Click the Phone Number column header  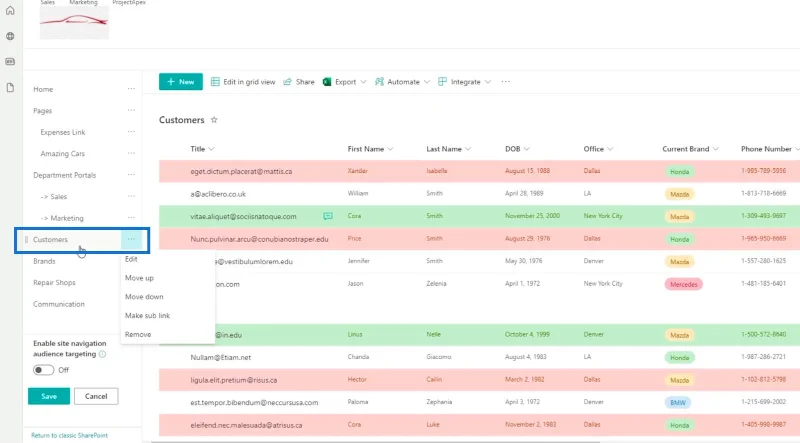766,149
